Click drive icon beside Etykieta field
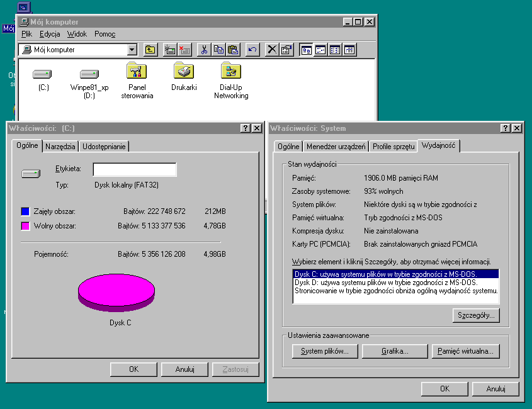The height and width of the screenshot is (409, 532). 31,173
